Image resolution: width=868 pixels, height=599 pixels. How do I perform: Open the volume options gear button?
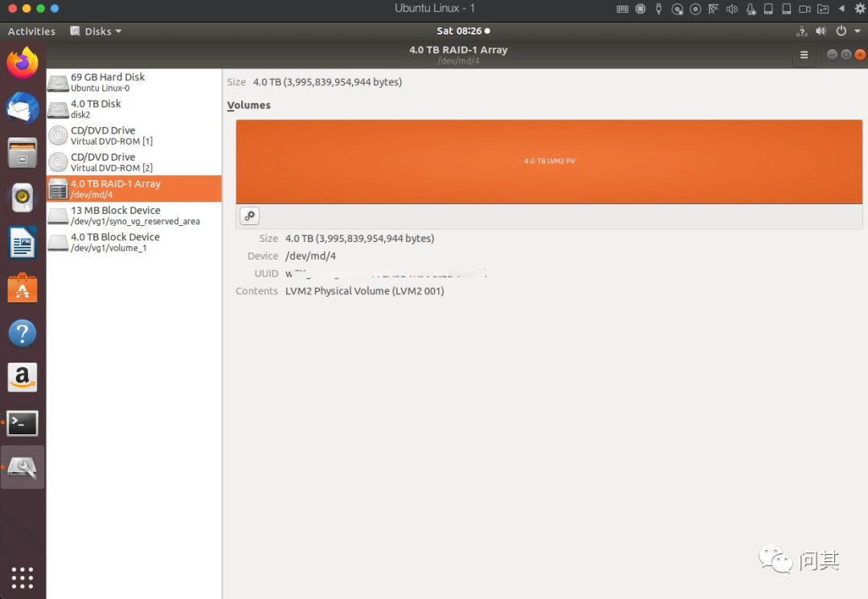pos(250,216)
